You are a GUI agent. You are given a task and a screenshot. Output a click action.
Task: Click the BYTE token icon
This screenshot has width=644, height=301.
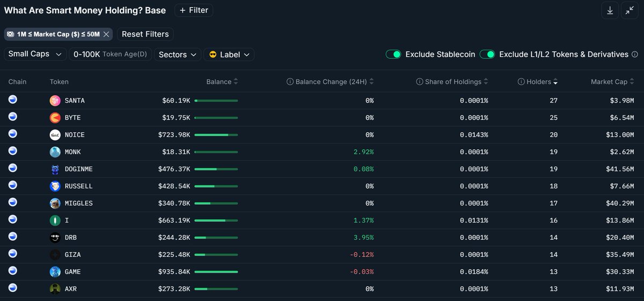tap(55, 118)
